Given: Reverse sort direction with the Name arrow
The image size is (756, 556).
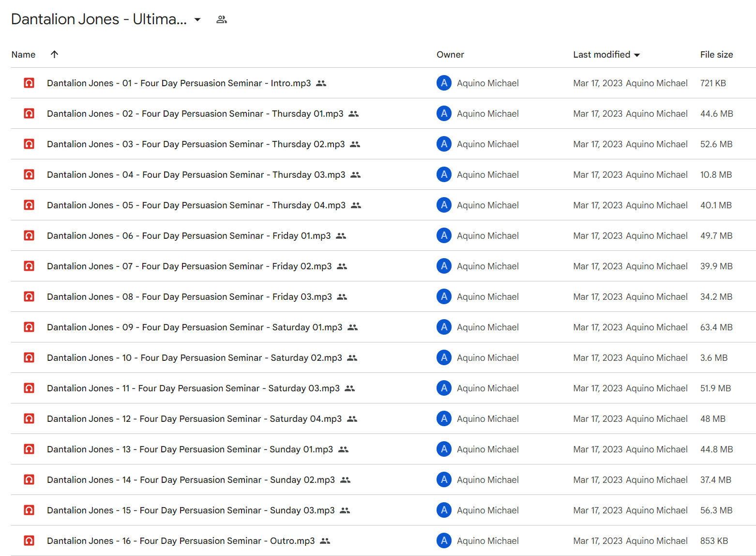Looking at the screenshot, I should [x=54, y=54].
